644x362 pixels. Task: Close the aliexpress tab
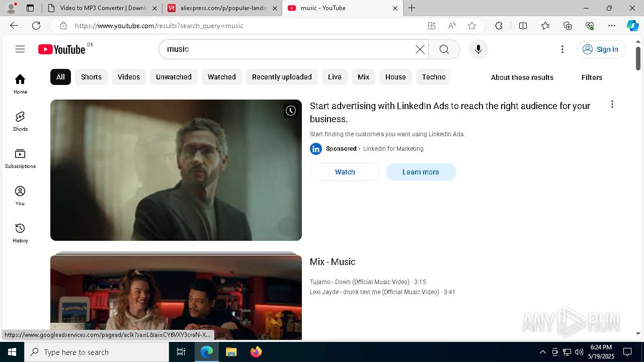(274, 8)
